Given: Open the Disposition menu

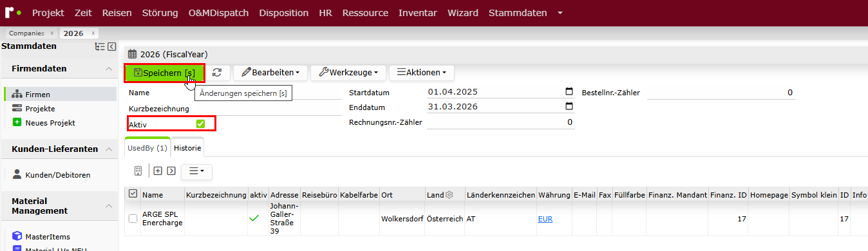Looking at the screenshot, I should 284,13.
